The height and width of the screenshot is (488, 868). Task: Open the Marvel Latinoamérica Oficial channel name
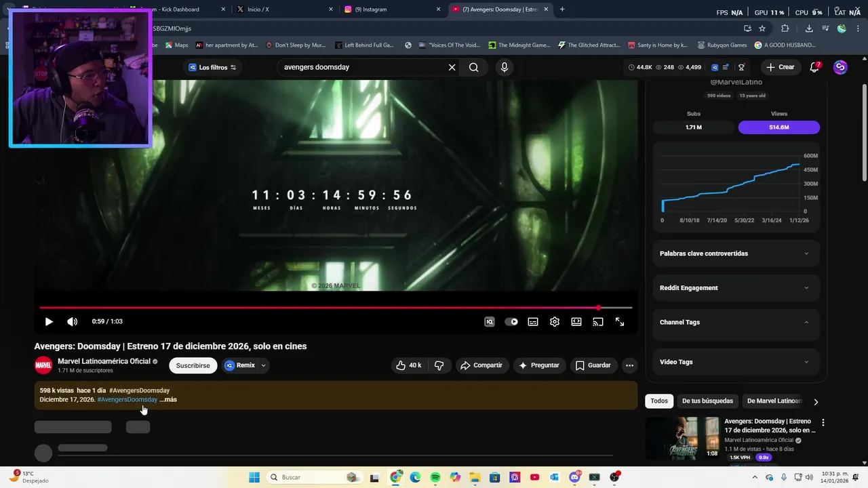pos(104,361)
